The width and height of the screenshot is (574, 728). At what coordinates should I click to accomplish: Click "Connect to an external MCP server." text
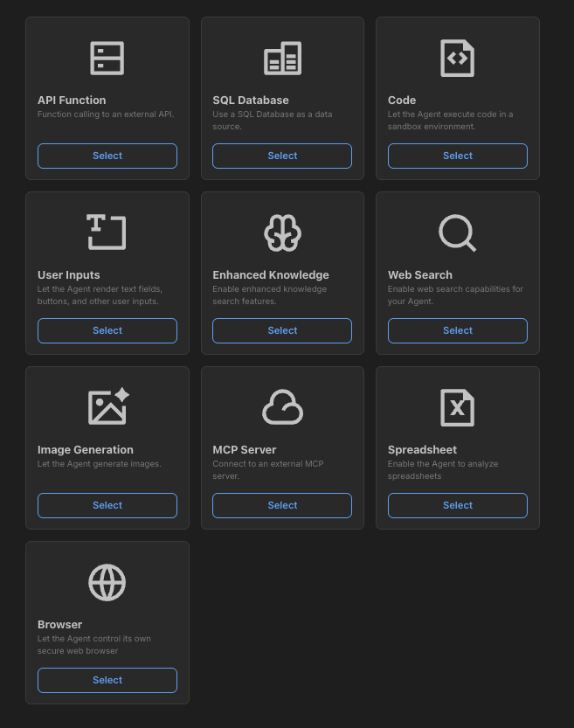point(268,470)
